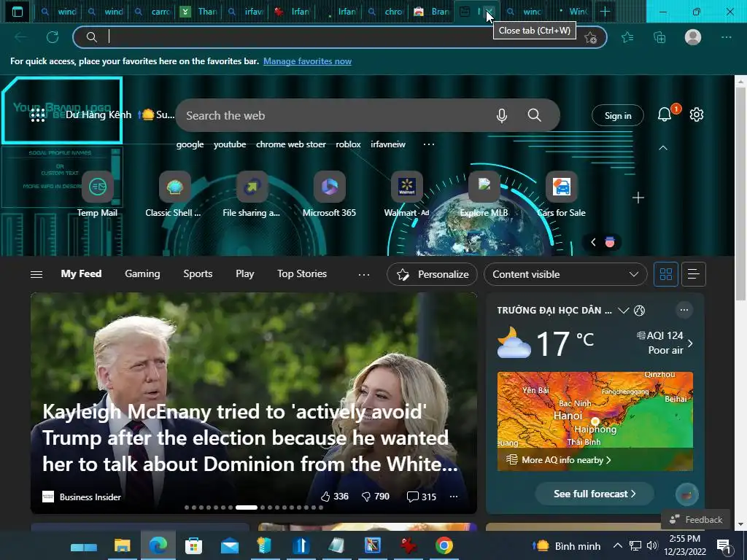Show hidden system tray icons
The image size is (747, 560).
click(617, 545)
